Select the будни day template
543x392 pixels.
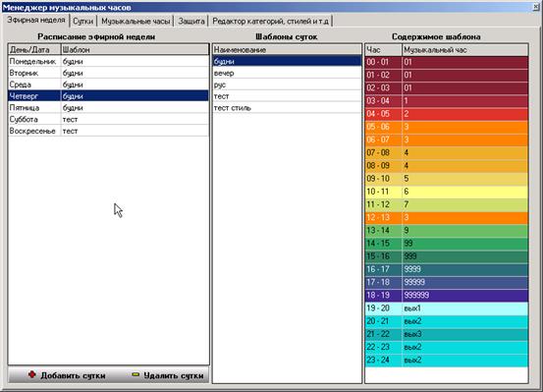tap(287, 61)
